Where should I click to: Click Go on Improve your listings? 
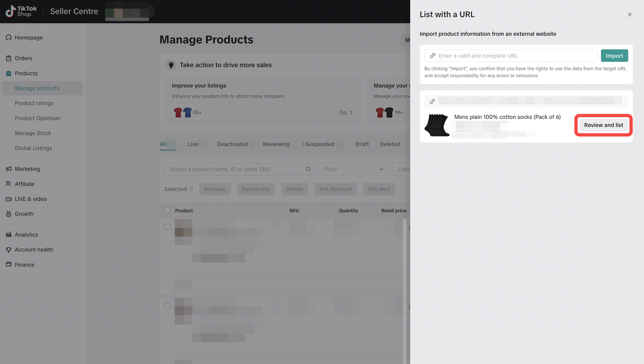click(346, 113)
